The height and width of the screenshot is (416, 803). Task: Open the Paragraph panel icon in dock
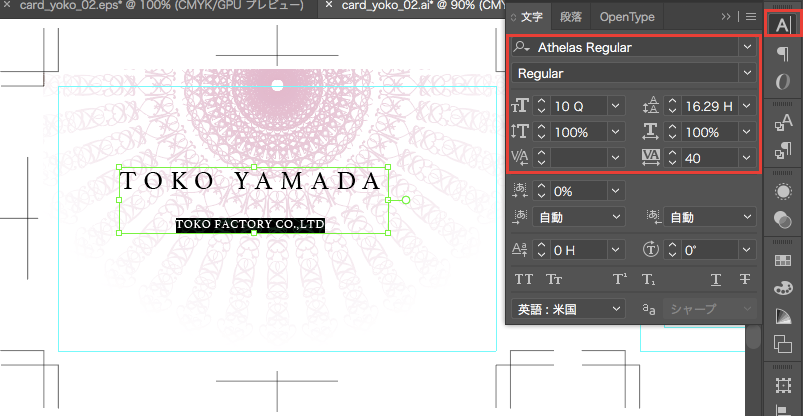[783, 54]
